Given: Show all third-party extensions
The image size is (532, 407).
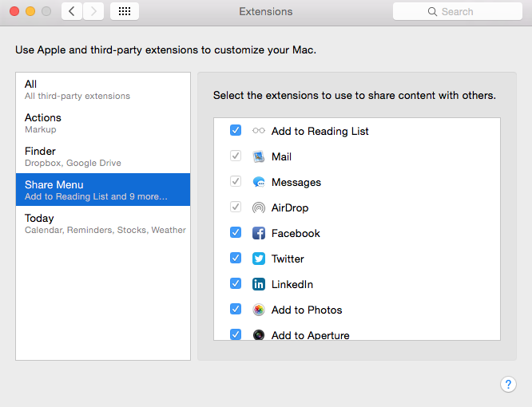Looking at the screenshot, I should [x=103, y=89].
